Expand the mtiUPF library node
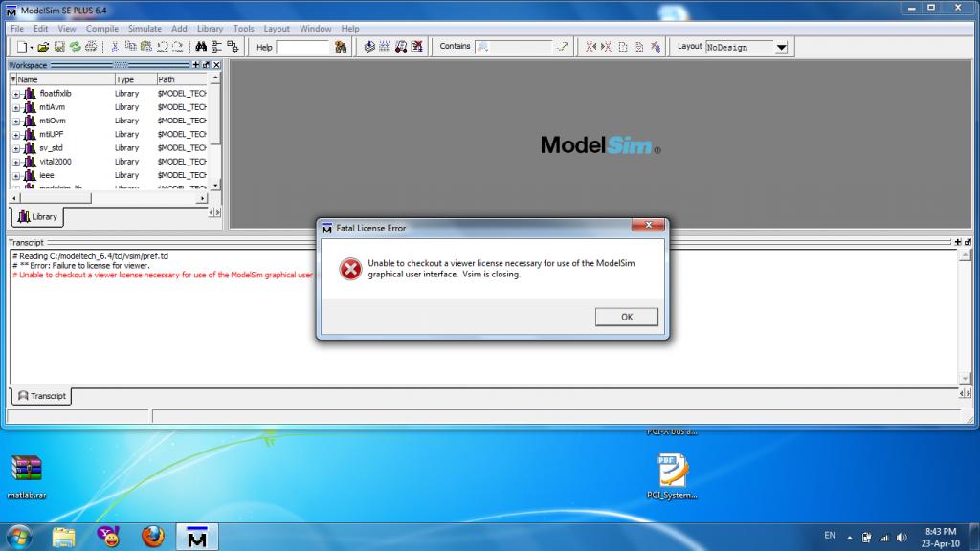This screenshot has width=980, height=551. pos(16,135)
